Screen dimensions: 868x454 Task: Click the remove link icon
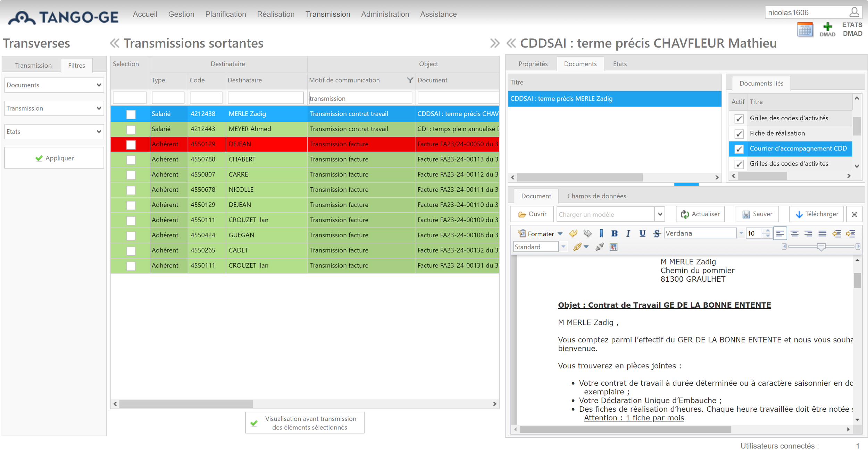(600, 247)
